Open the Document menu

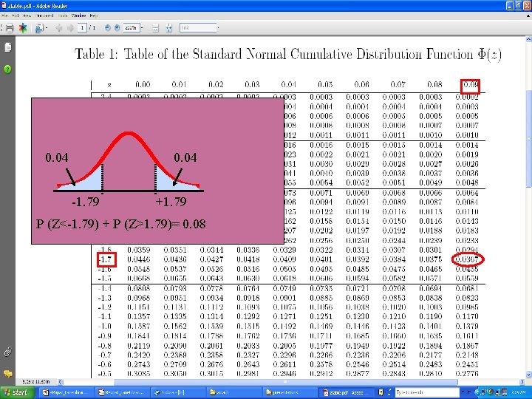pos(44,16)
